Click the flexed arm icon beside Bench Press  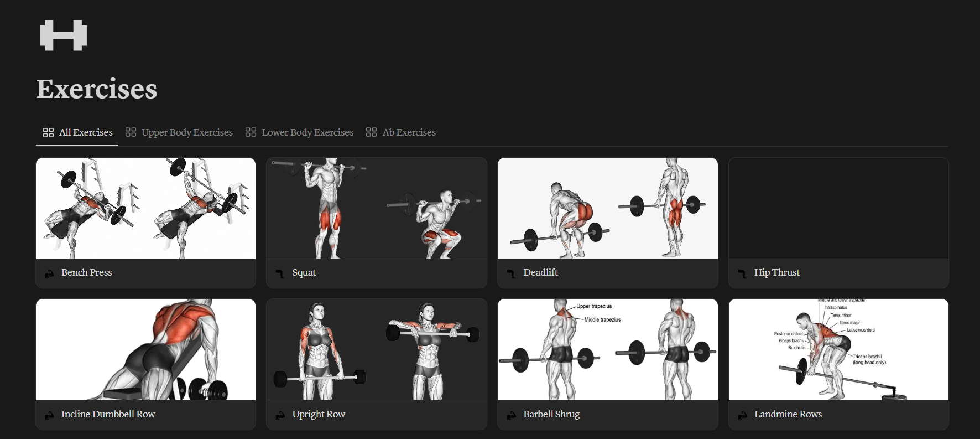(x=49, y=273)
